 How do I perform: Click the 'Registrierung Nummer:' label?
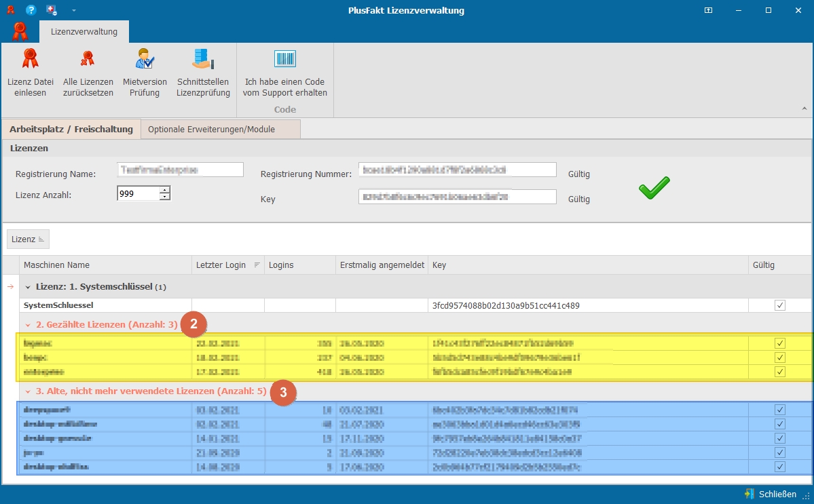tap(306, 174)
